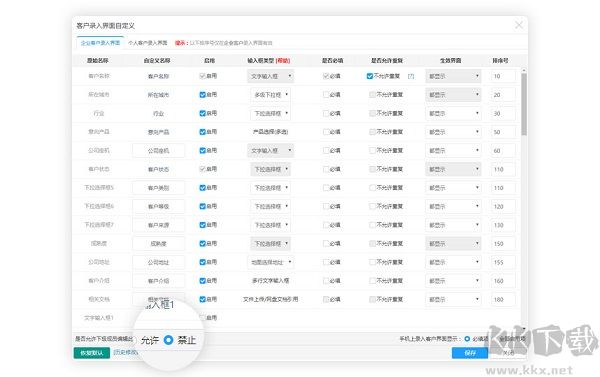Open 都显示 dropdown in the 意向产品 row

[x=453, y=132]
